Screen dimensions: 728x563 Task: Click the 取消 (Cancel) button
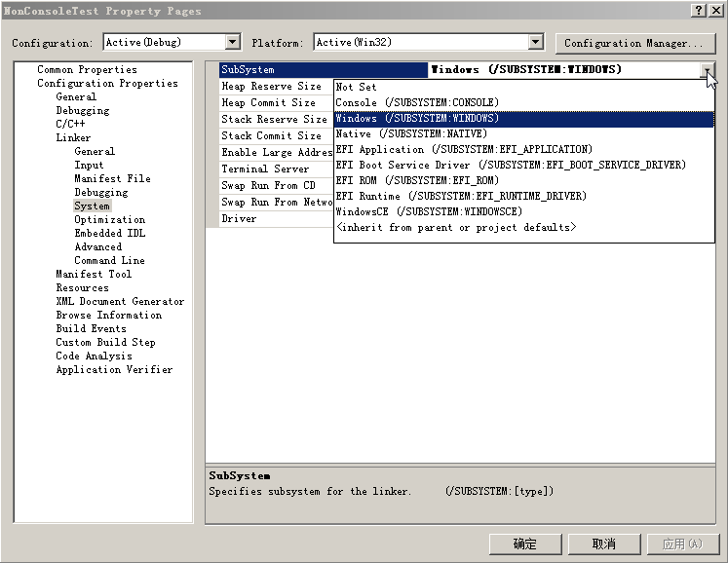(604, 544)
